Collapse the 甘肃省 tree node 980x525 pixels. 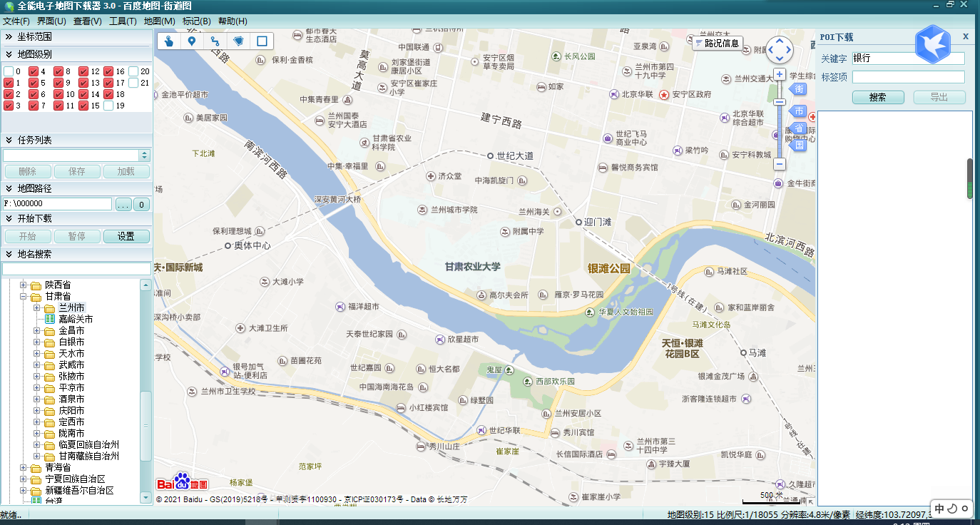(24, 296)
